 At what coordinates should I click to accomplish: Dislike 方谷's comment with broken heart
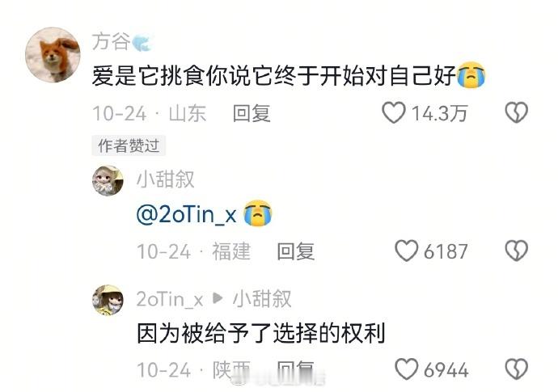tap(517, 113)
